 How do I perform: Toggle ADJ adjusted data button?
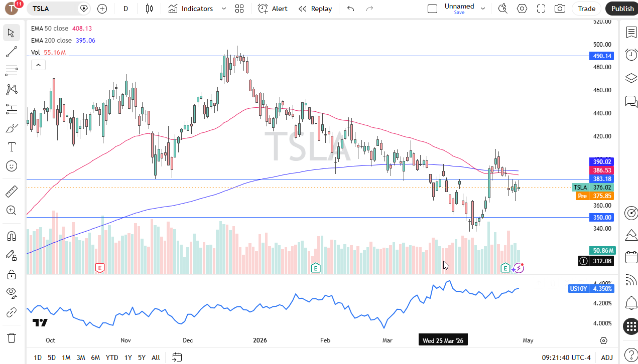pos(607,357)
